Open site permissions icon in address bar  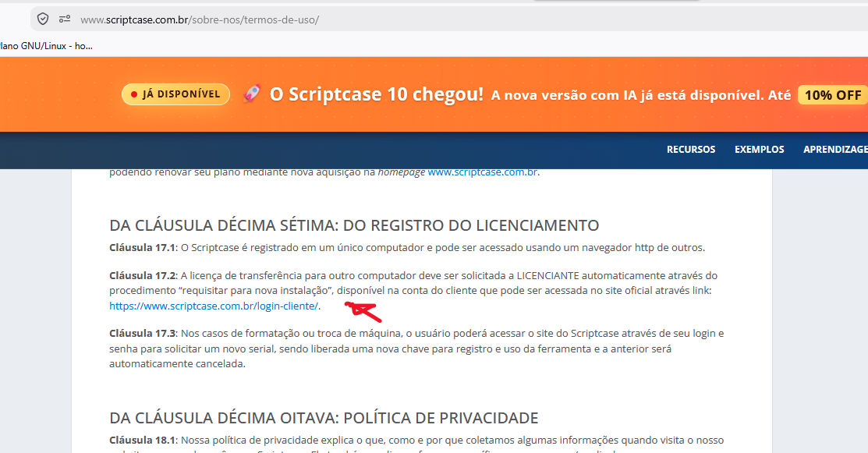click(x=65, y=19)
